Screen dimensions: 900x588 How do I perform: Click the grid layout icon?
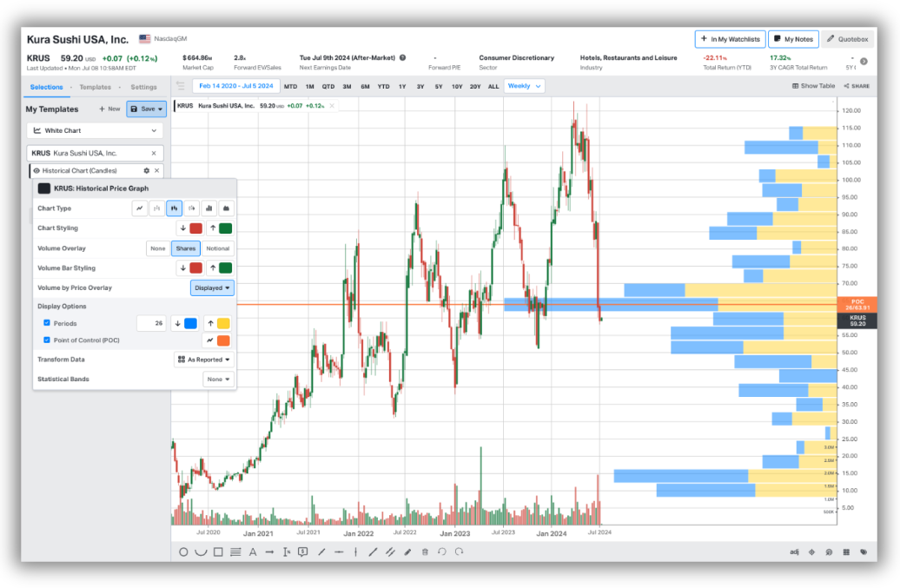pos(846,552)
